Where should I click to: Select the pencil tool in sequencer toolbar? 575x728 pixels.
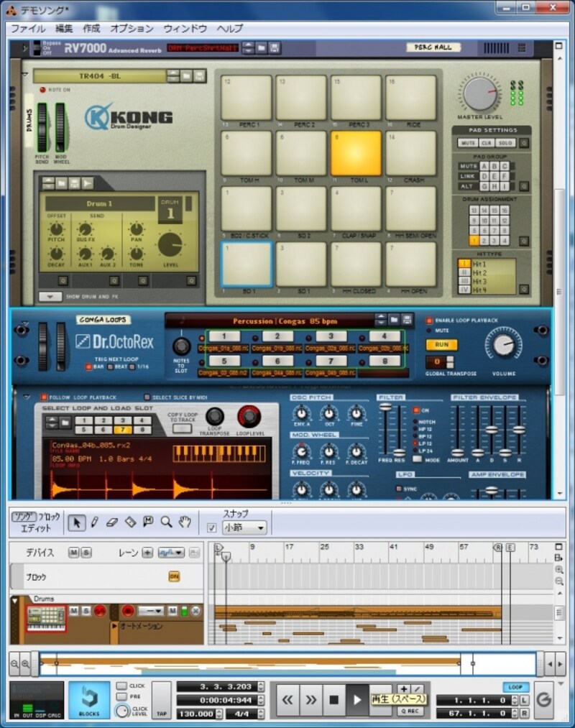pyautogui.click(x=93, y=522)
